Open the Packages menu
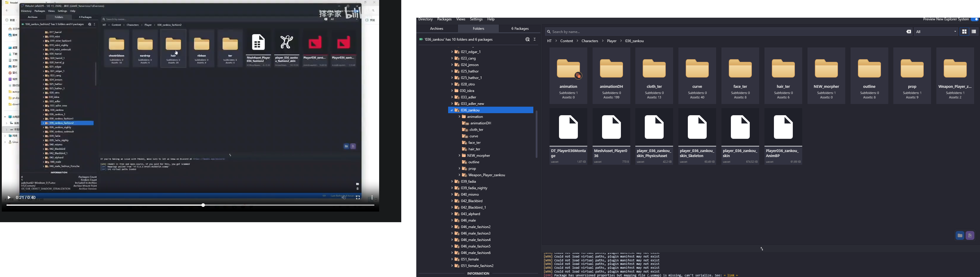 [444, 19]
